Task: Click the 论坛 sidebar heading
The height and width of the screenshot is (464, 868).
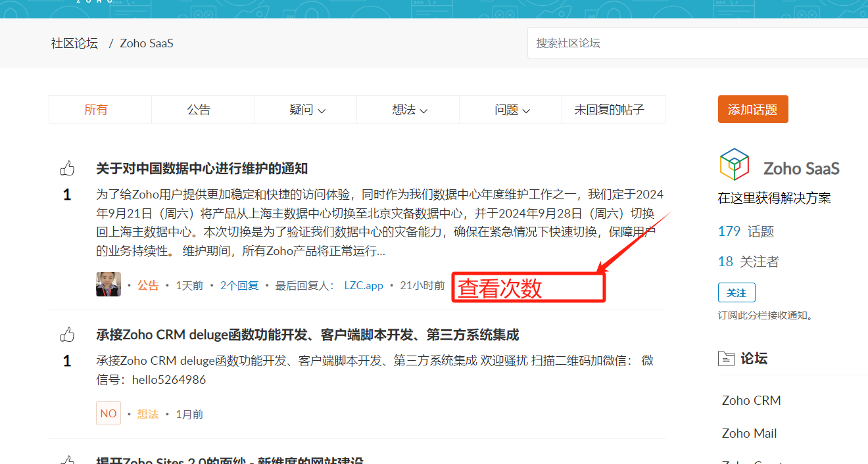Action: point(754,358)
